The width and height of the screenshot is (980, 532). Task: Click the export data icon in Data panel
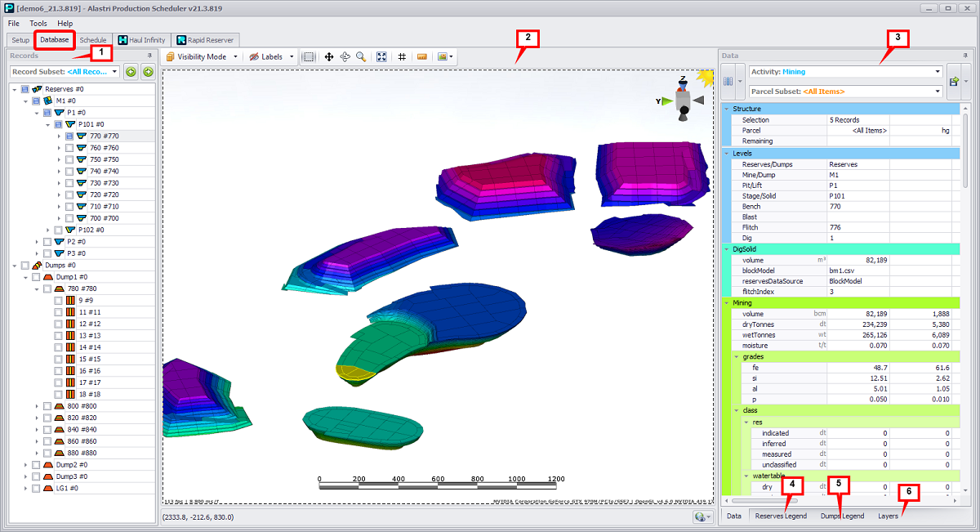(x=953, y=82)
